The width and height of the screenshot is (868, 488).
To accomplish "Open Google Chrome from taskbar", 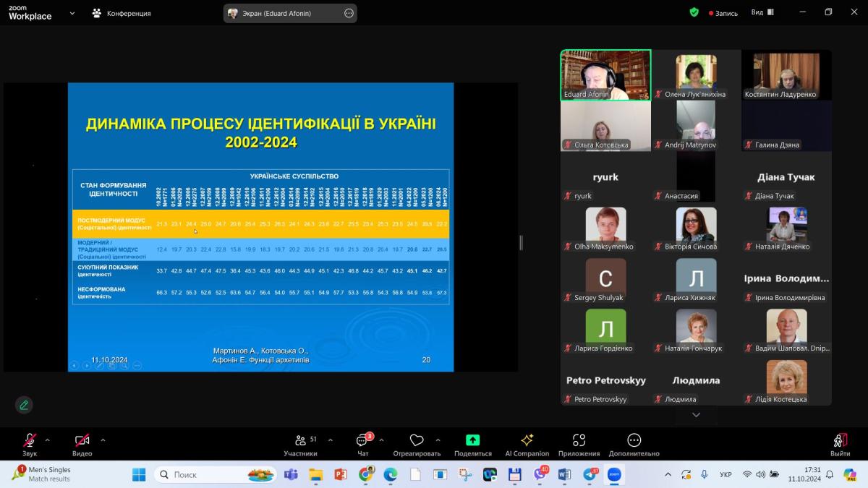I will click(x=365, y=474).
